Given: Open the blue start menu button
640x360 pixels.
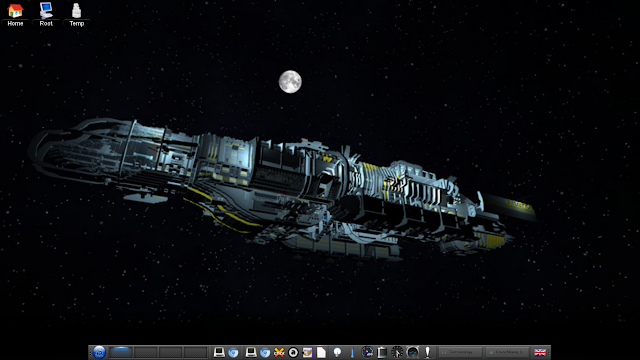Looking at the screenshot, I should click(99, 352).
